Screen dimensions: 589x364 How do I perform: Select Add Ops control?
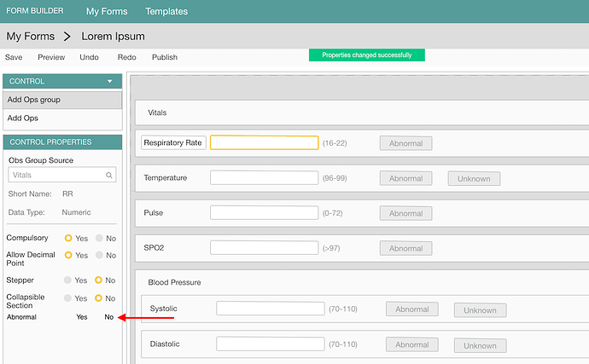tap(62, 118)
